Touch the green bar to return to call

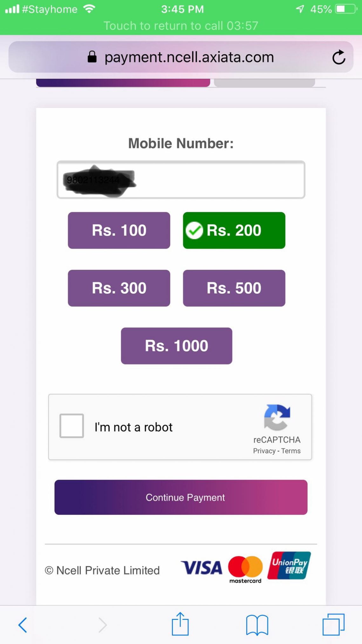point(181,25)
